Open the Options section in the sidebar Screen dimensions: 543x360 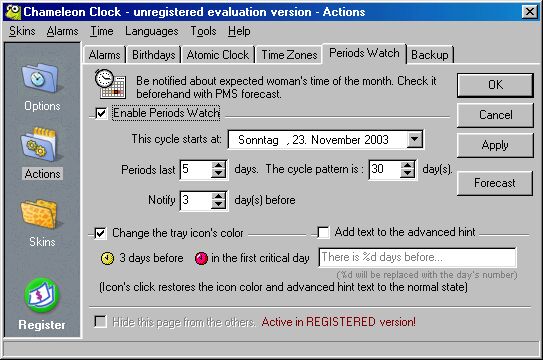click(x=42, y=87)
